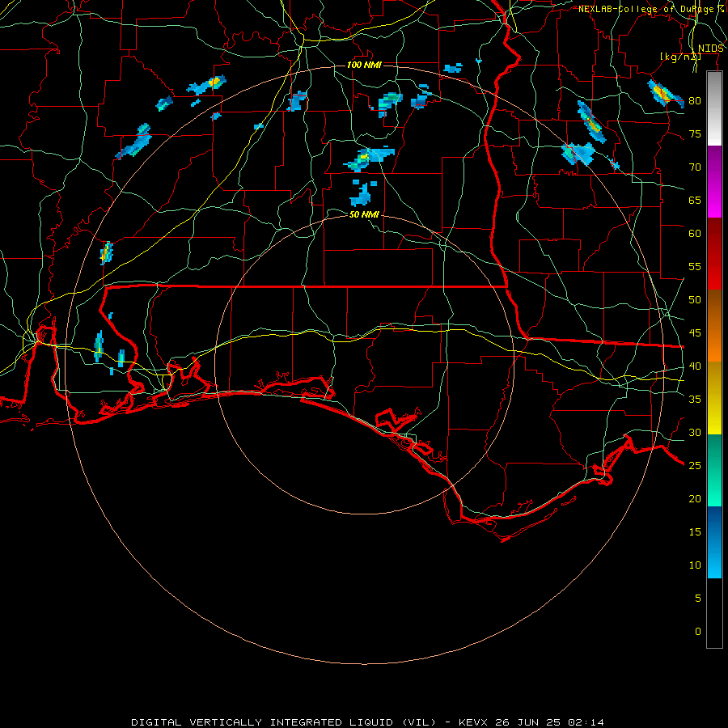Select the legend value "45"

tap(695, 333)
